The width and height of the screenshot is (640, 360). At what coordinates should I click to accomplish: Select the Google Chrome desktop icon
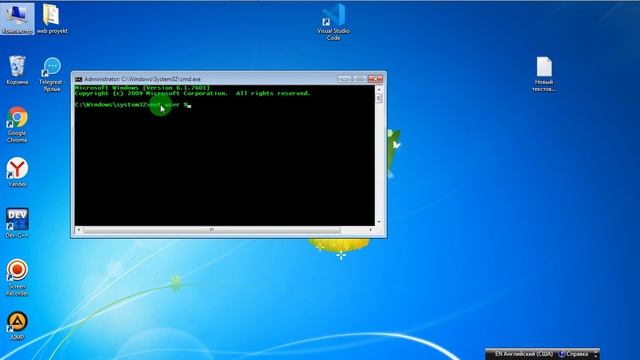[x=17, y=124]
